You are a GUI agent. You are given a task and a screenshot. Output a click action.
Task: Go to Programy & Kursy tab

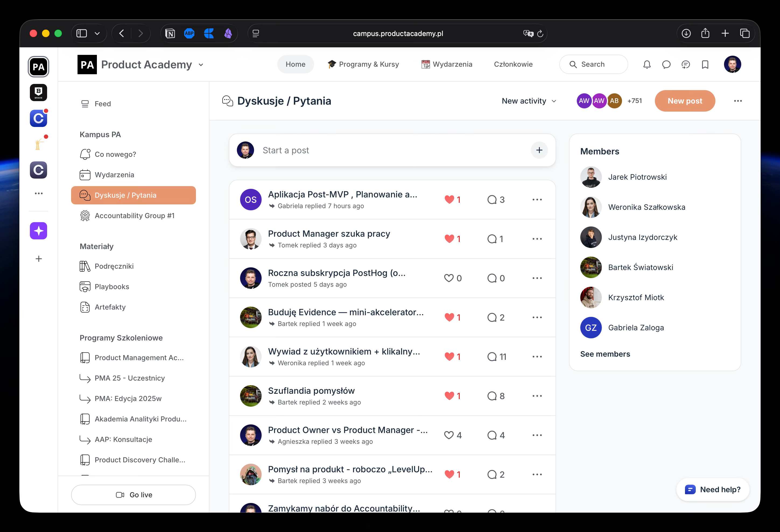click(x=363, y=64)
